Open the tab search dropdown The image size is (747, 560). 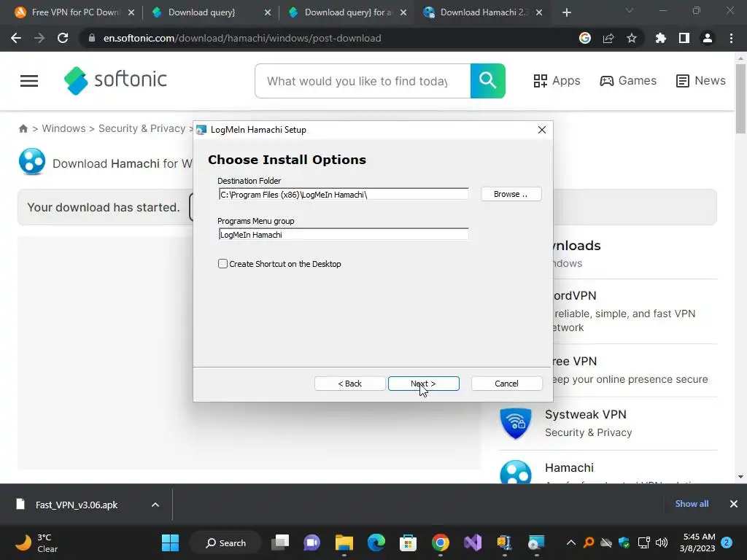click(x=630, y=10)
